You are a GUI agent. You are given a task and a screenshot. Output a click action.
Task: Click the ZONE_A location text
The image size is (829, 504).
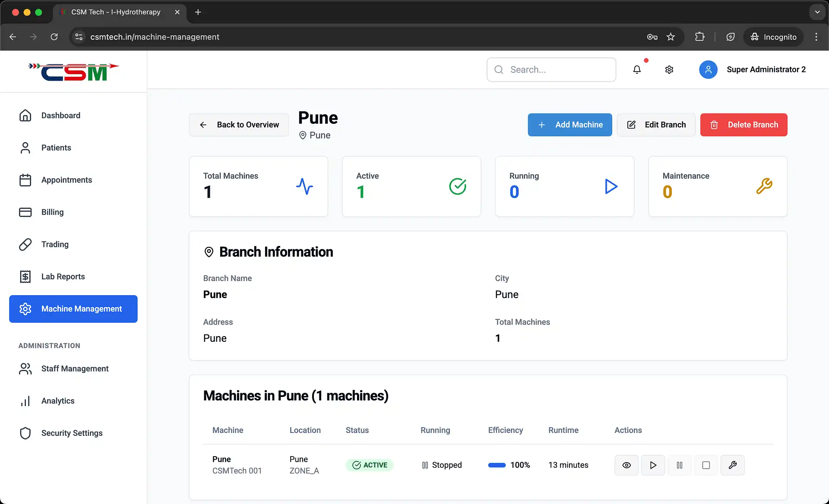coord(304,471)
